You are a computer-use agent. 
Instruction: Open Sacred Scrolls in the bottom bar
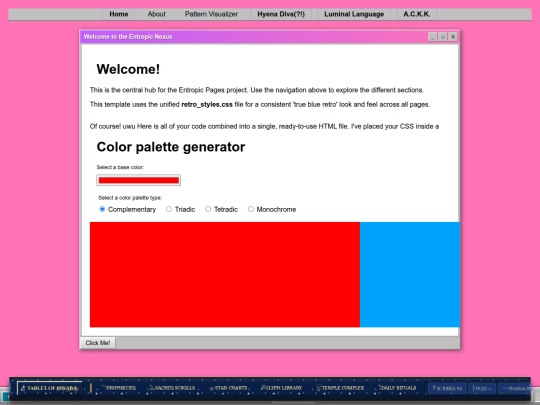tap(173, 388)
